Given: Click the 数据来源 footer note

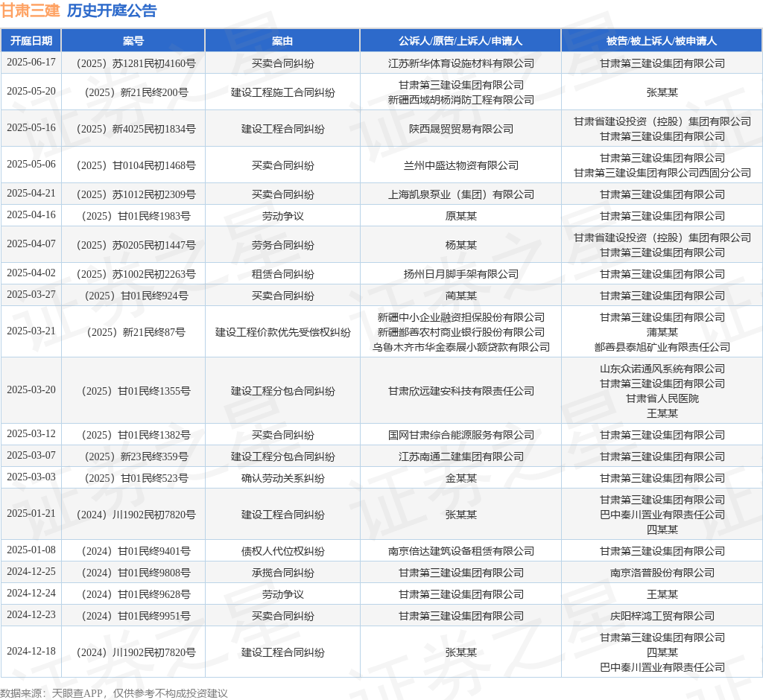Looking at the screenshot, I should point(114,693).
